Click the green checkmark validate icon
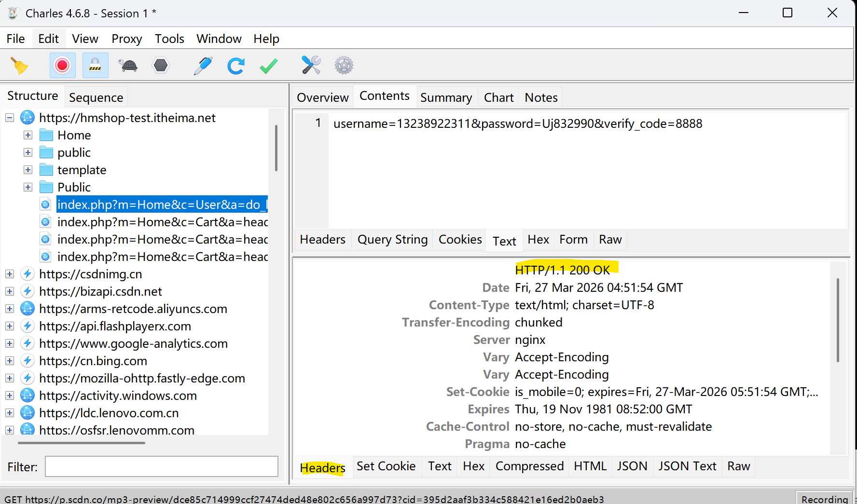This screenshot has height=504, width=857. pos(269,66)
